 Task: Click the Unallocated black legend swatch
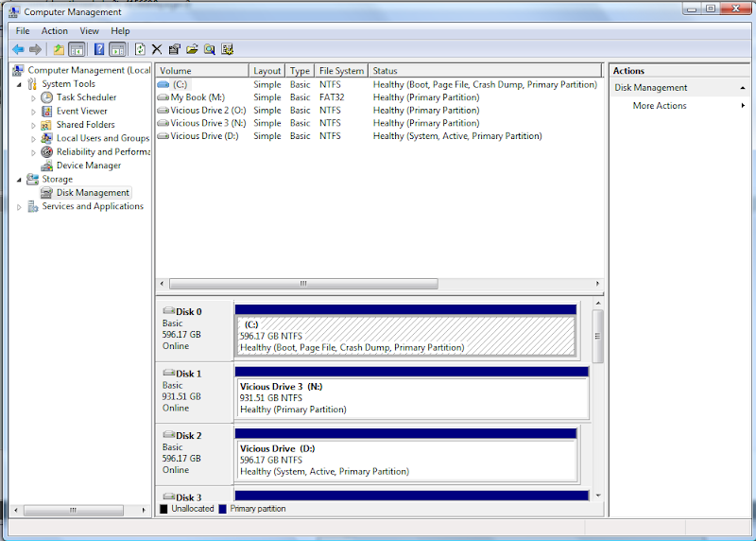[x=163, y=509]
